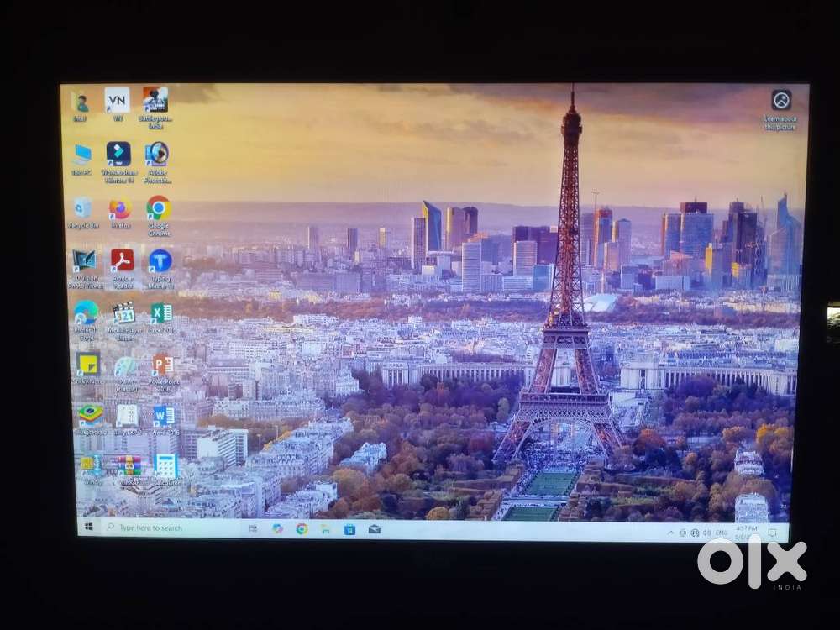Expand the hidden system tray icons chevron
Viewport: 840px width, 630px height.
tap(670, 533)
